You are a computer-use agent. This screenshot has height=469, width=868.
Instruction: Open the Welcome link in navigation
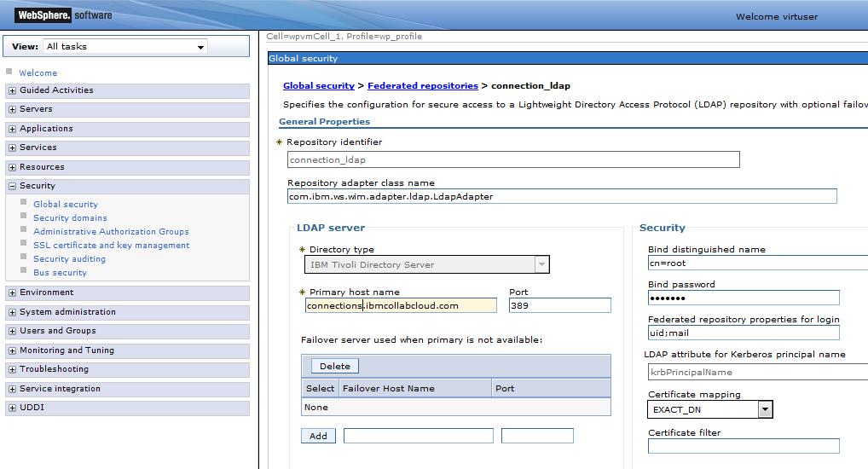pos(38,73)
